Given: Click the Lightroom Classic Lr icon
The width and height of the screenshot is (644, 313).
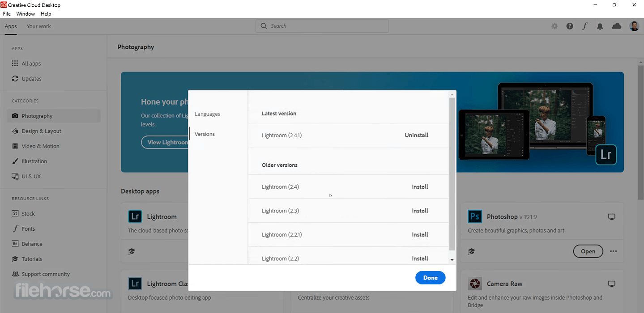Looking at the screenshot, I should [135, 283].
